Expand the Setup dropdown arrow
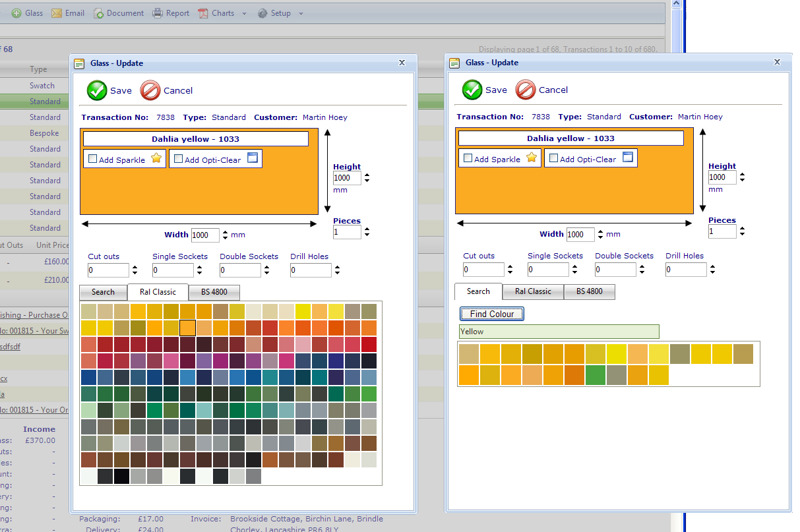800x532 pixels. pyautogui.click(x=301, y=14)
